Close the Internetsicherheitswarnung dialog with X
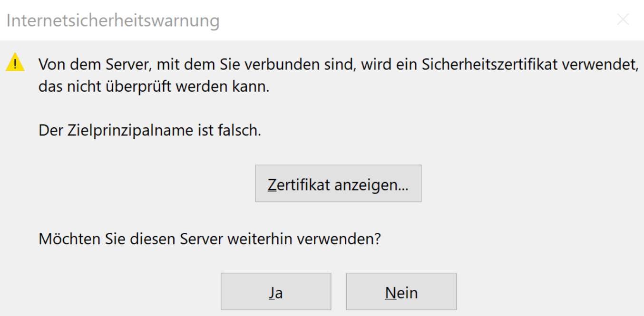The height and width of the screenshot is (316, 644). [x=623, y=20]
